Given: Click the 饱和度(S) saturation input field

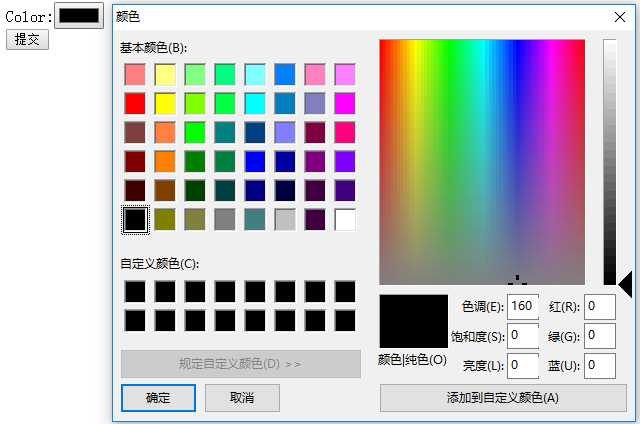Looking at the screenshot, I should tap(523, 336).
